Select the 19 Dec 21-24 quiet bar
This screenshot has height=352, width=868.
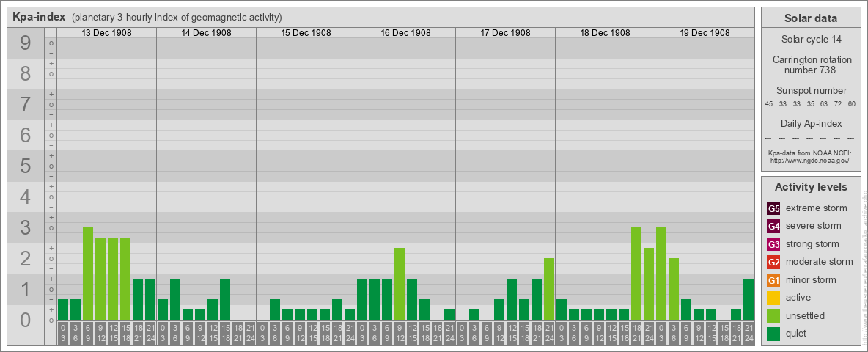coord(748,299)
